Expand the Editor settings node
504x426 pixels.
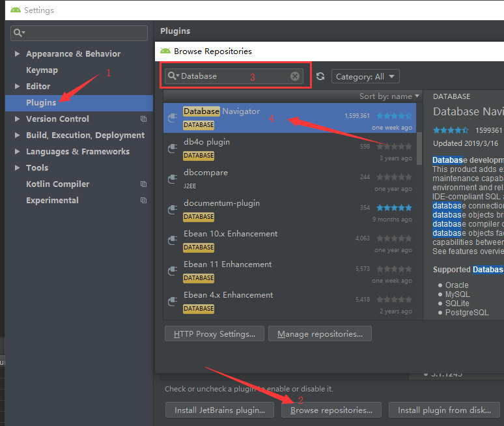pos(18,86)
